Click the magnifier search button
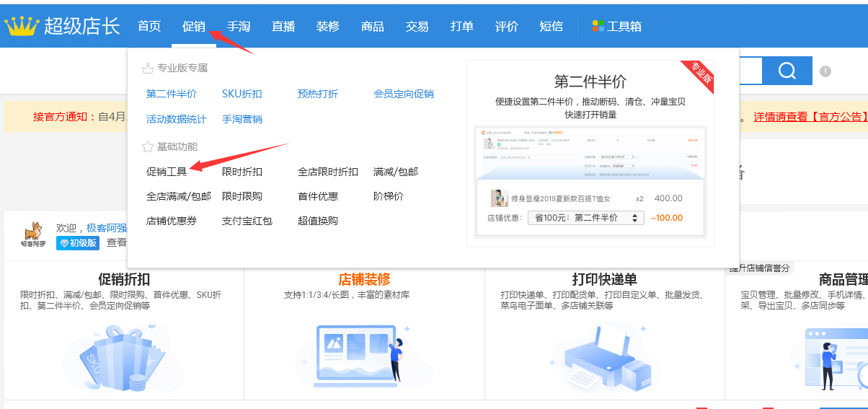The height and width of the screenshot is (409, 868). 787,71
